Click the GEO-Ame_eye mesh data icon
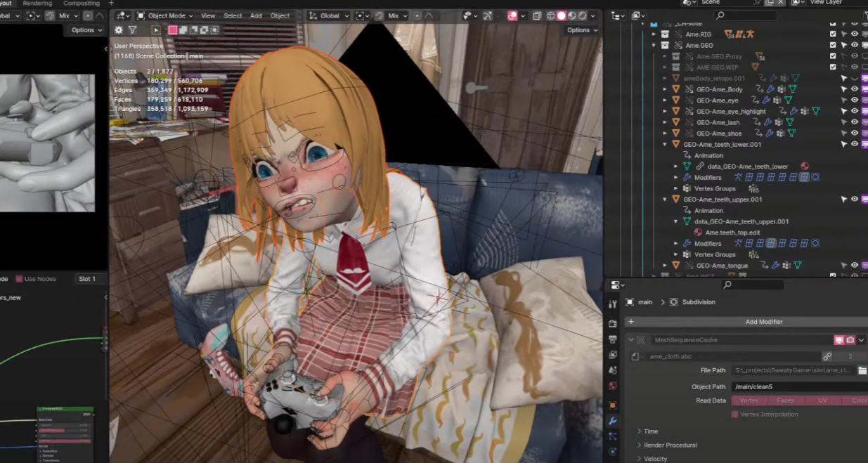 tap(789, 100)
